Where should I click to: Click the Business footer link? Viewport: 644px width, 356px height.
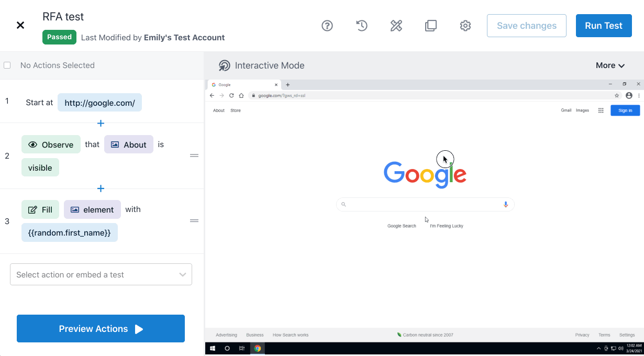point(255,335)
